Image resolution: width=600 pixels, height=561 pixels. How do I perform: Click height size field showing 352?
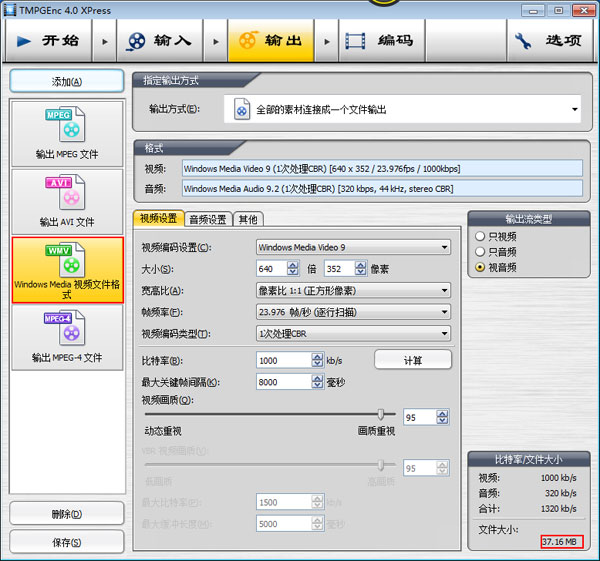[x=340, y=269]
